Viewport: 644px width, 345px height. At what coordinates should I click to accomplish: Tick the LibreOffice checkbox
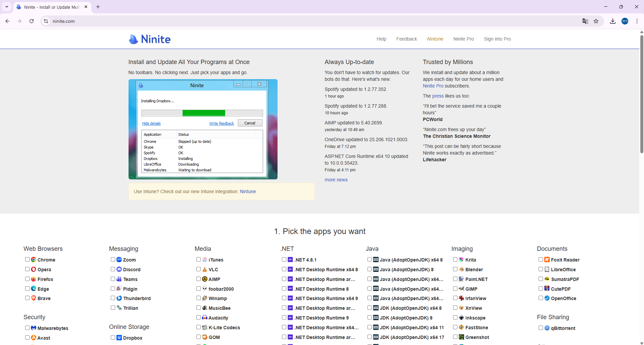[541, 269]
